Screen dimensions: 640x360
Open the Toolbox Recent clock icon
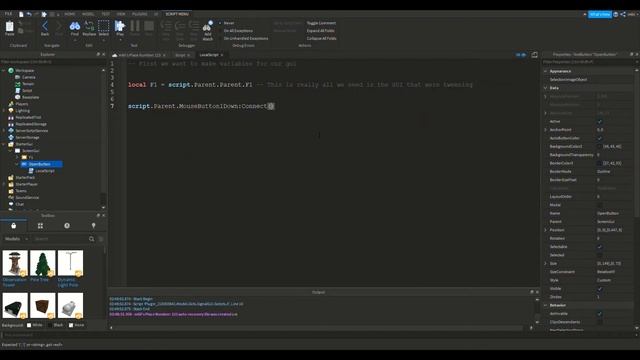pos(67,226)
